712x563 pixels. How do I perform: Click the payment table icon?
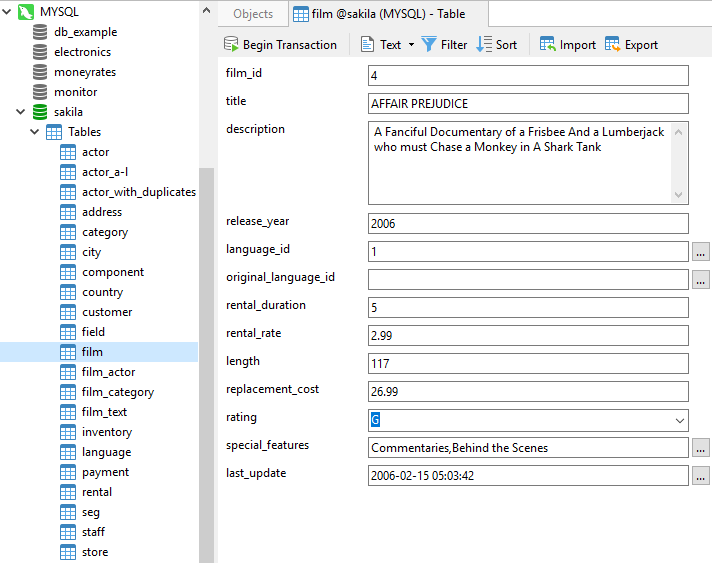pos(68,472)
